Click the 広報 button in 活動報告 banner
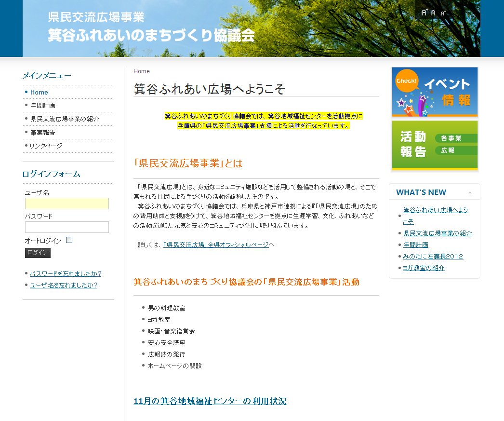504x421 pixels. (455, 150)
